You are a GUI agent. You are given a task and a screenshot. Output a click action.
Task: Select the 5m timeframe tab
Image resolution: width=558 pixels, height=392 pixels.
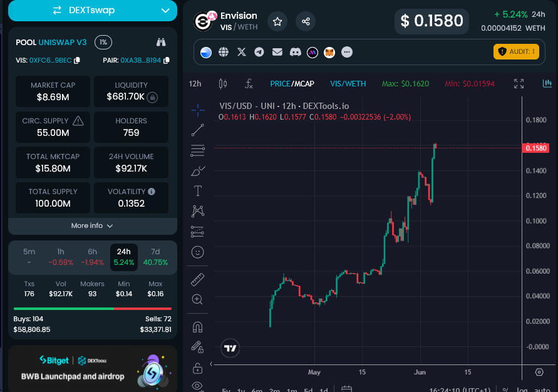click(29, 257)
